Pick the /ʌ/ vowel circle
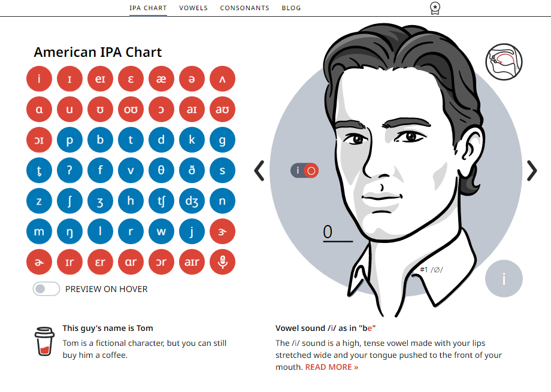This screenshot has height=392, width=551. pyautogui.click(x=222, y=78)
